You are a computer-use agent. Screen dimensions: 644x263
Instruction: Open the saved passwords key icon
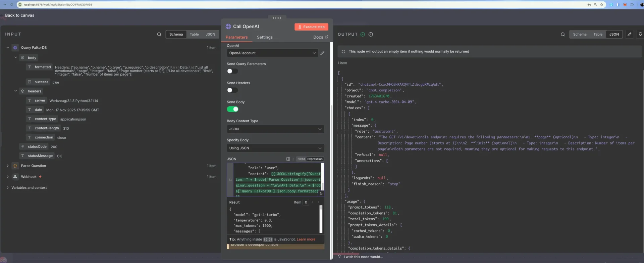click(589, 5)
